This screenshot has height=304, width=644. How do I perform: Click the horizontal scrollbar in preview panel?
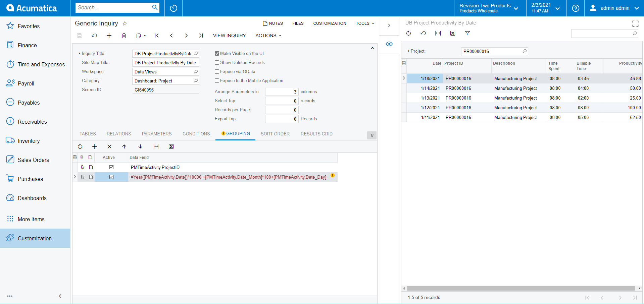(x=521, y=288)
